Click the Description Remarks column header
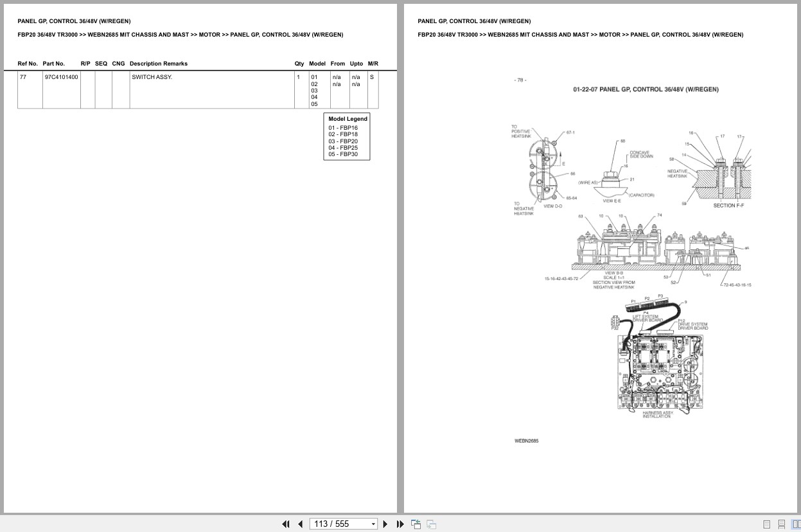The height and width of the screenshot is (532, 801). [159, 64]
